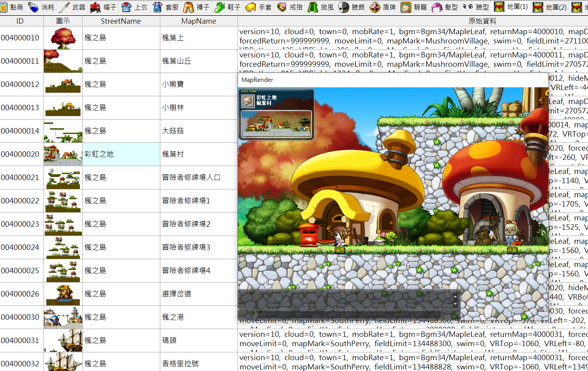The width and height of the screenshot is (588, 371).
Task: Go to the 盾牌 shields tab
Action: pyautogui.click(x=383, y=7)
